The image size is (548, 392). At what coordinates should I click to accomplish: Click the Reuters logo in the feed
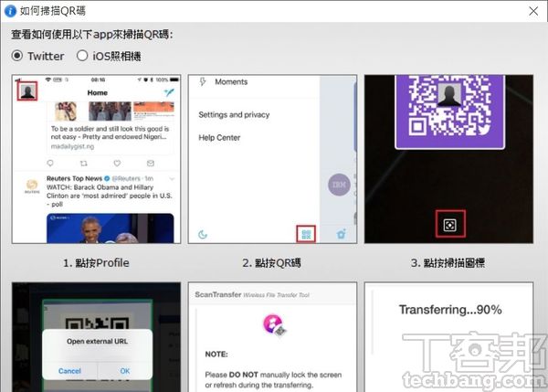[29, 185]
